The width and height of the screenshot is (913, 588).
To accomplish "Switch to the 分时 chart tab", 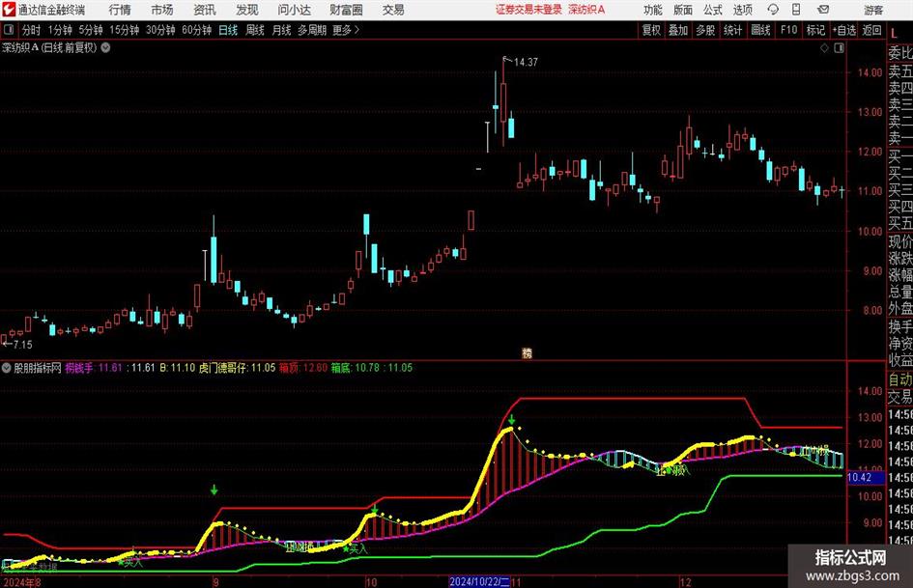I will 31,30.
